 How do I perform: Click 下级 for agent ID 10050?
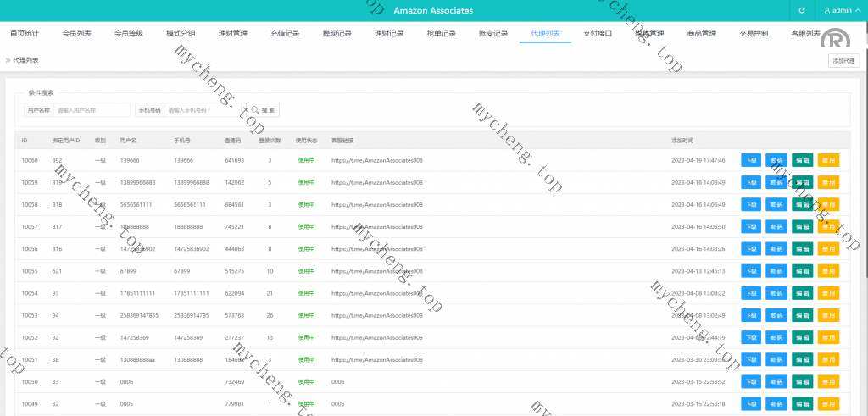(751, 381)
